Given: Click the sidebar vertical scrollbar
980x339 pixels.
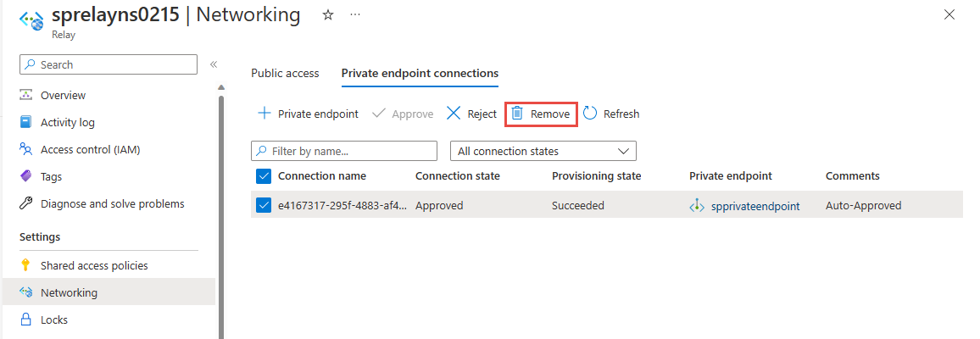Looking at the screenshot, I should pyautogui.click(x=221, y=212).
